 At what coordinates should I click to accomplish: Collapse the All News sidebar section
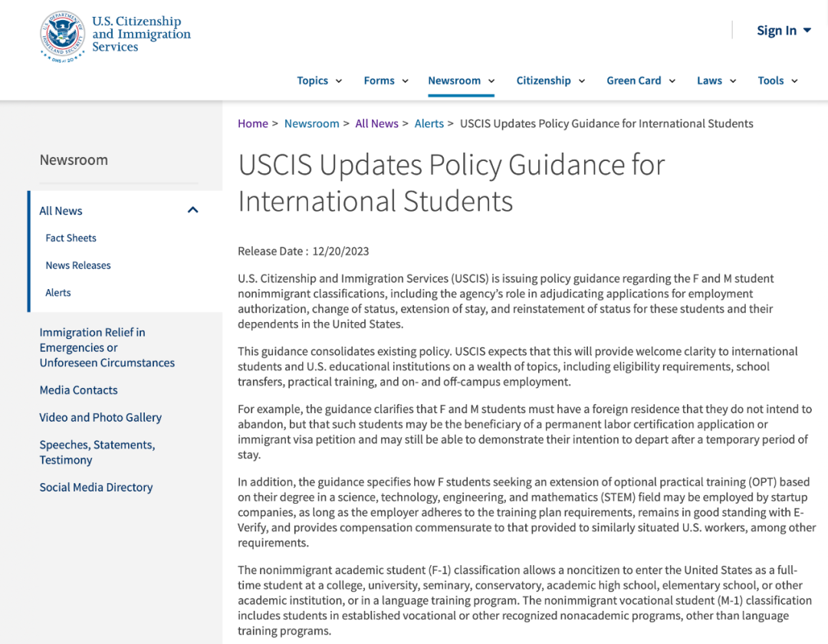[x=192, y=210]
